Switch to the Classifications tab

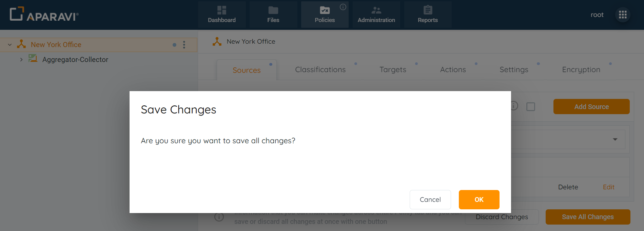(x=320, y=69)
